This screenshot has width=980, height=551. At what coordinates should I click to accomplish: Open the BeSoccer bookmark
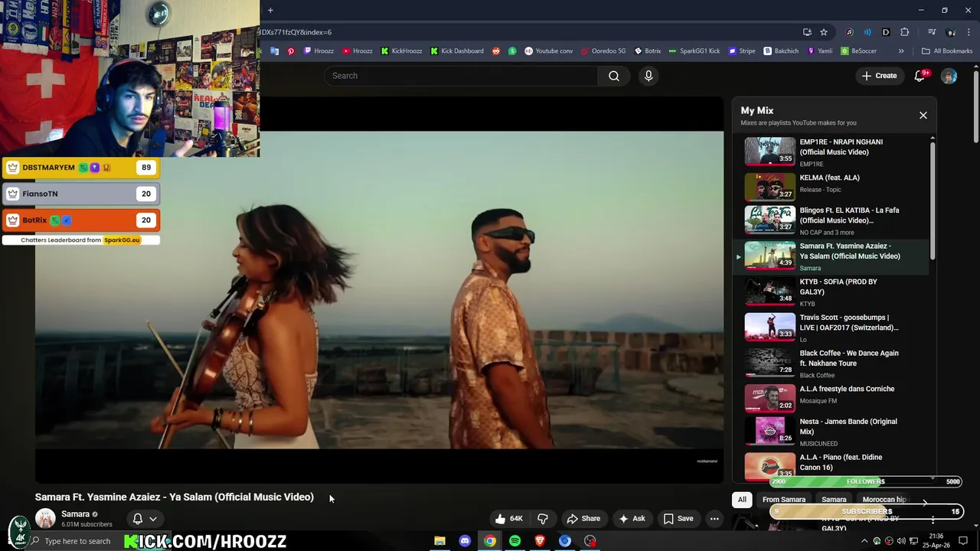point(858,51)
